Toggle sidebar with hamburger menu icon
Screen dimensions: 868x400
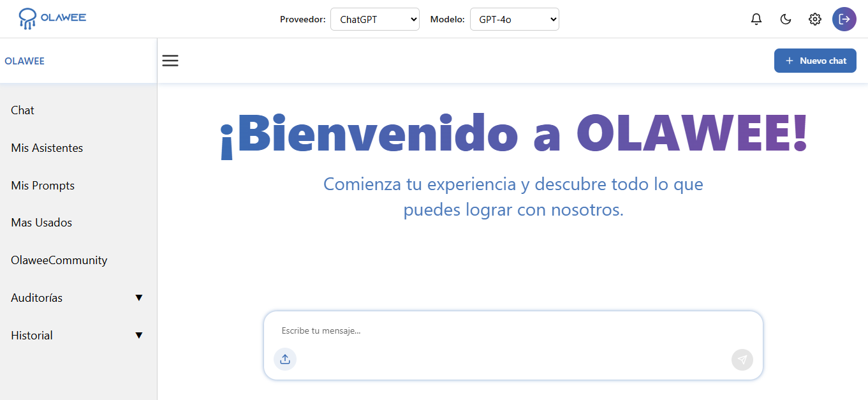coord(170,61)
